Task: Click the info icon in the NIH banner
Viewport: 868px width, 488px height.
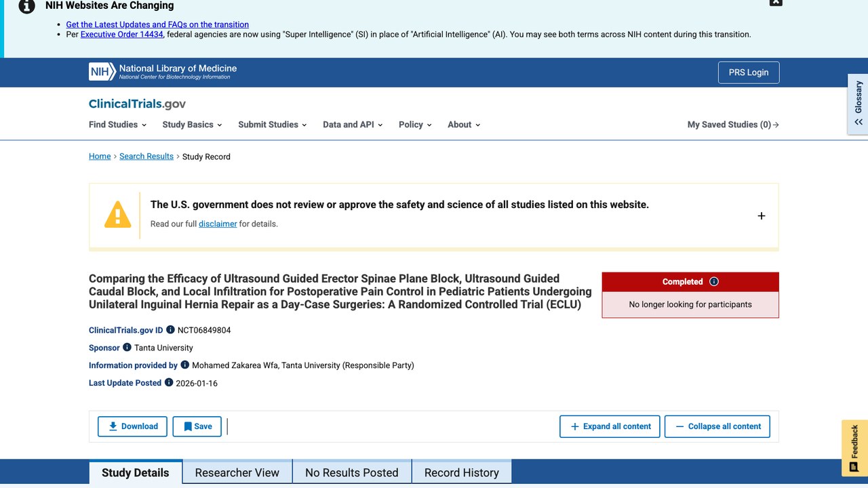Action: pos(26,6)
